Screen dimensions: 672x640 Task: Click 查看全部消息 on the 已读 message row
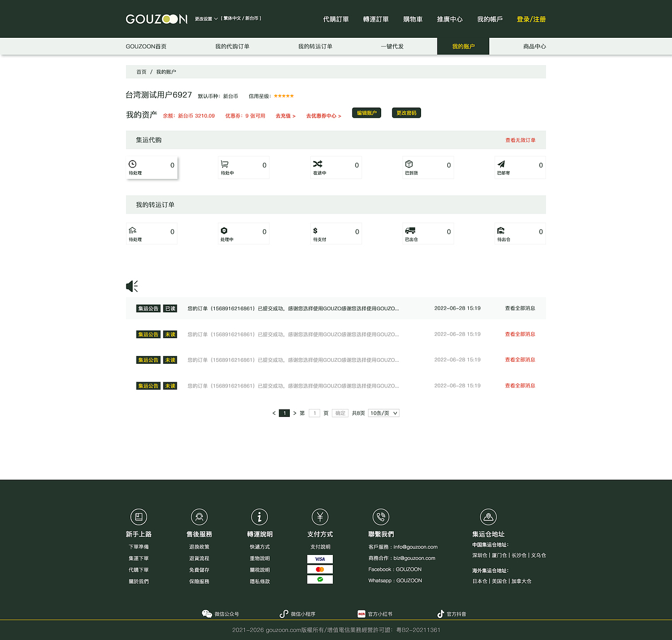point(520,308)
